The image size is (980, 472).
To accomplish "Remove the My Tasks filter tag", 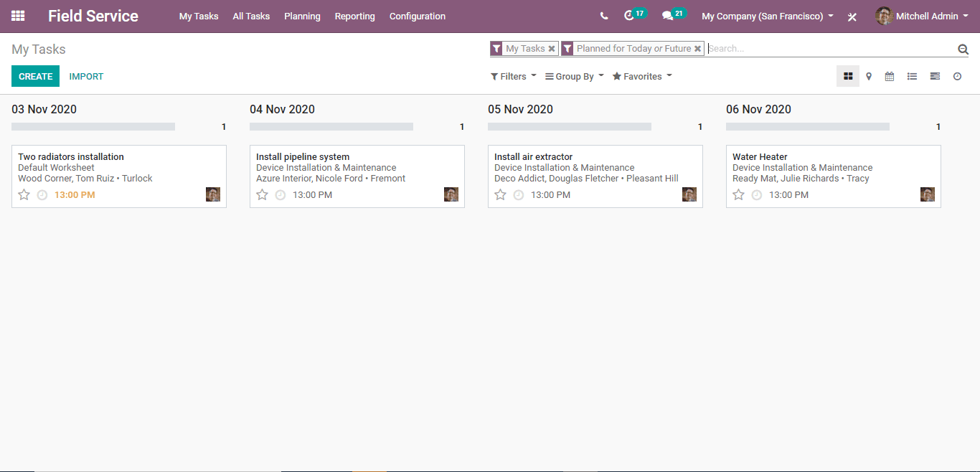I will [x=552, y=49].
